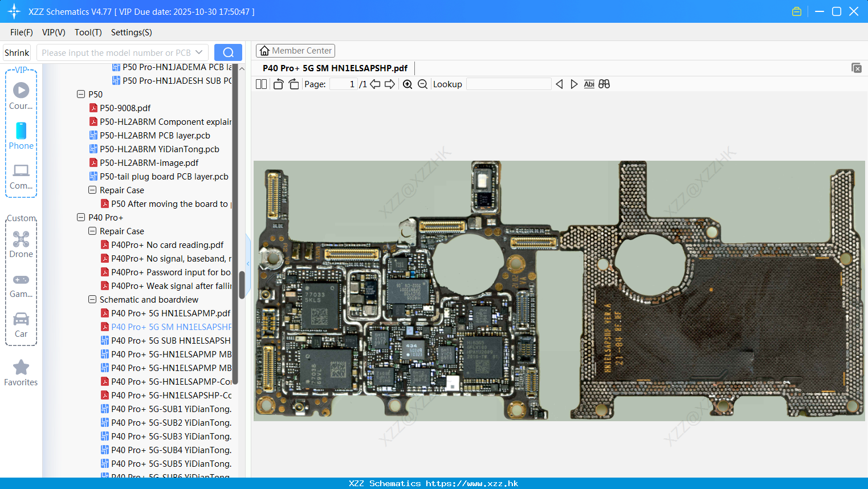The height and width of the screenshot is (489, 868).
Task: Click the XZZ Schematics app logo
Action: (x=14, y=11)
